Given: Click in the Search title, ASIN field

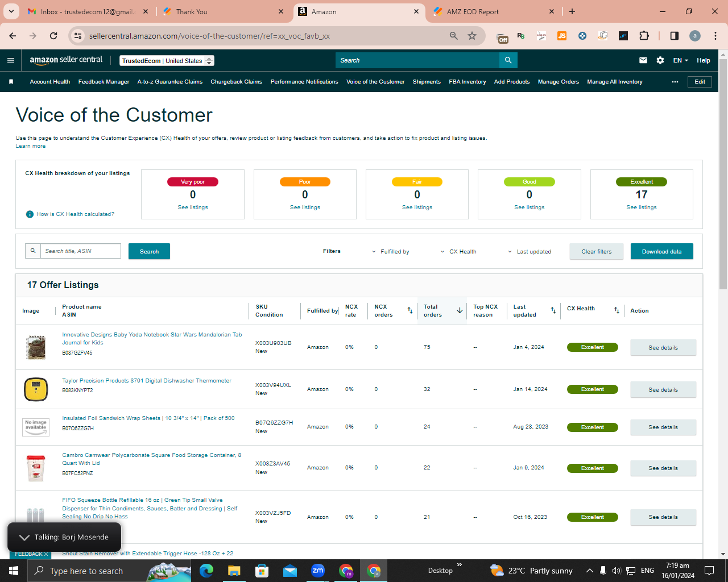Looking at the screenshot, I should click(x=80, y=251).
